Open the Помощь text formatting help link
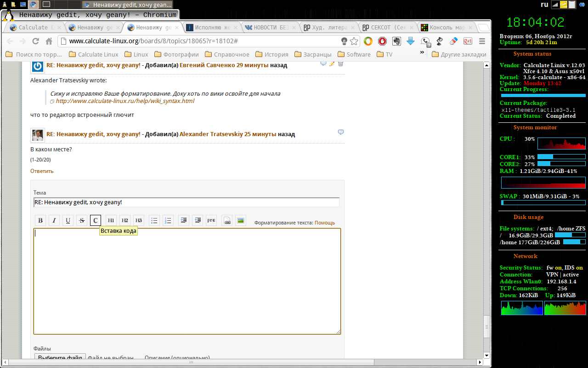The width and height of the screenshot is (588, 368). pos(325,223)
